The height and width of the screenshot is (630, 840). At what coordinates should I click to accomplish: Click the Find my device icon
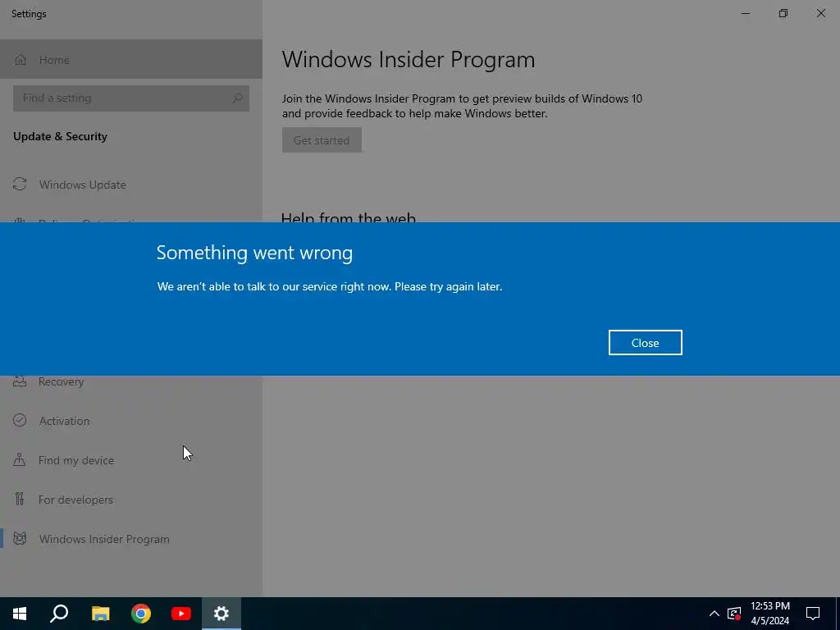point(20,459)
